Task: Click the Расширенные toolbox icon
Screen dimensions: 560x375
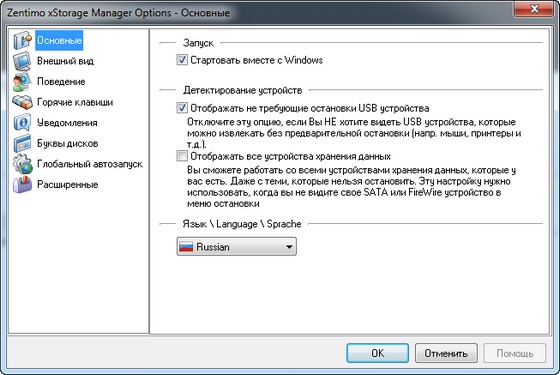Action: pyautogui.click(x=22, y=185)
